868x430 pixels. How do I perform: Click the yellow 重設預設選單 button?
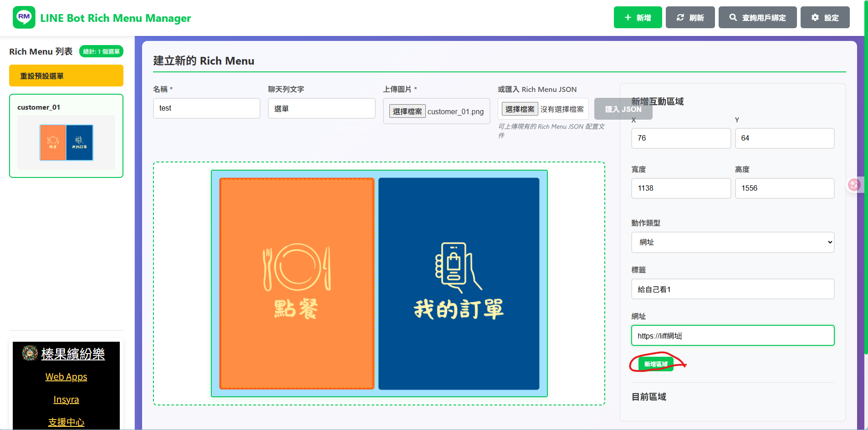(66, 76)
